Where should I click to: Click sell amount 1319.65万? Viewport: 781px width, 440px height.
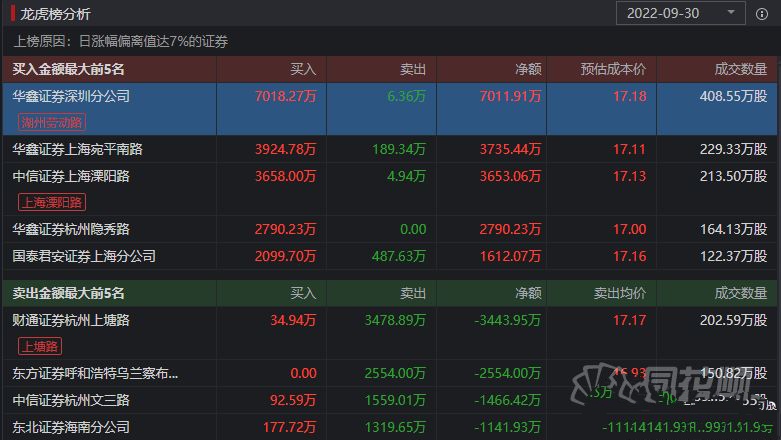(x=395, y=427)
